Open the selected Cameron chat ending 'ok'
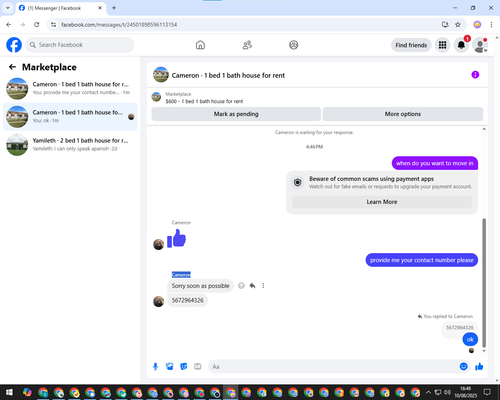This screenshot has height=400, width=500. tap(70, 117)
